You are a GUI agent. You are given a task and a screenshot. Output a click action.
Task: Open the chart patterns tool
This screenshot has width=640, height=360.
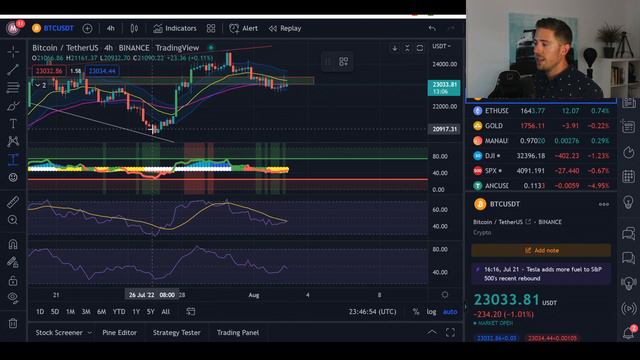click(x=13, y=141)
